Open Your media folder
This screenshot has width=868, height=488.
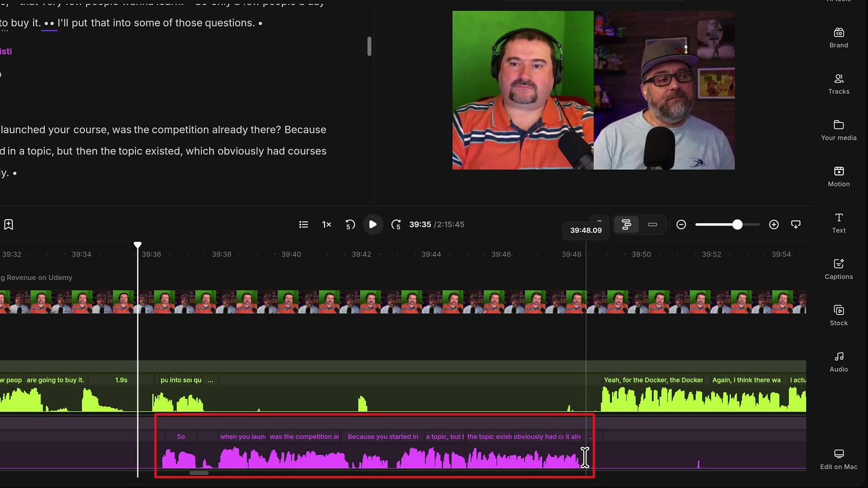click(x=839, y=131)
